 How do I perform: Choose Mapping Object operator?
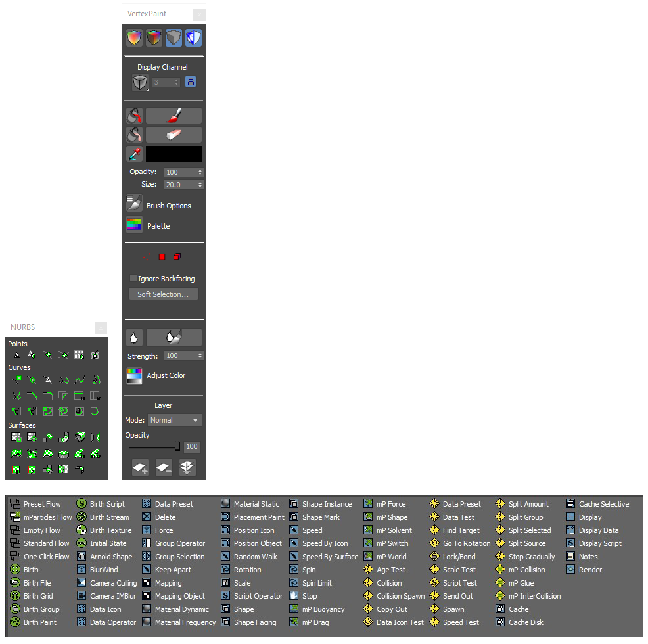pyautogui.click(x=174, y=596)
